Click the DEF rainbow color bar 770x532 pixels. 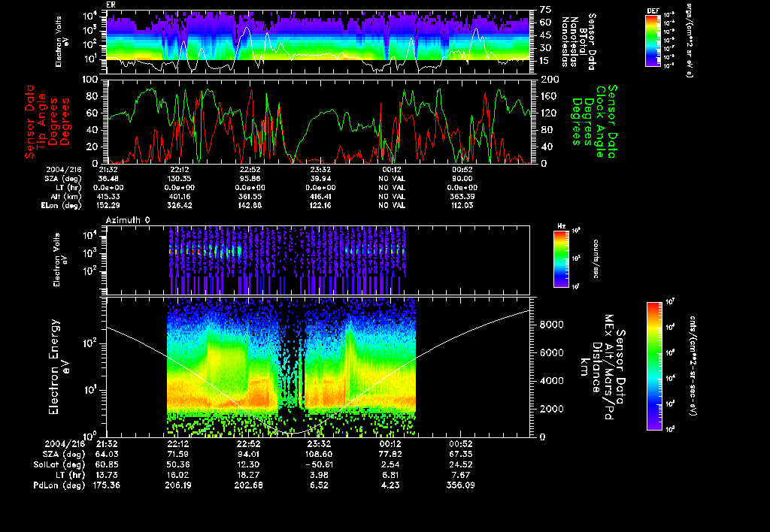point(653,41)
